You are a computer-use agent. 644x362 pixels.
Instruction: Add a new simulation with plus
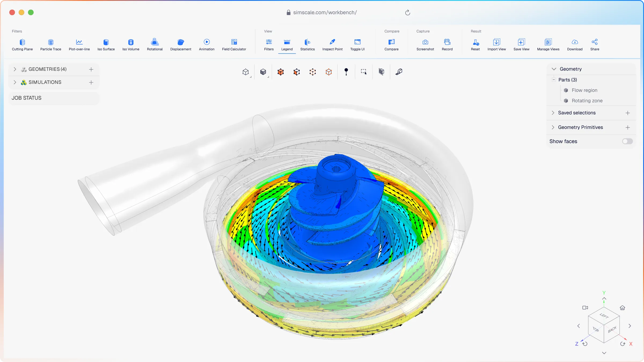[91, 83]
